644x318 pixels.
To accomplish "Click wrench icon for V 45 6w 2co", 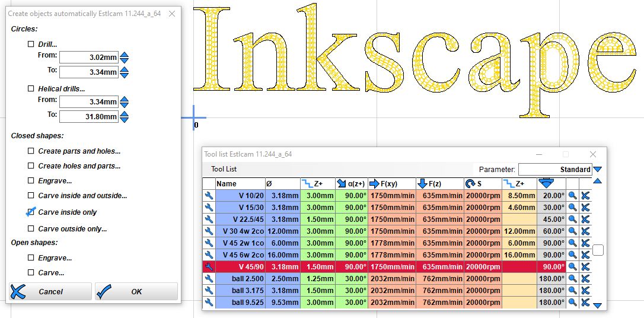I will tap(209, 255).
